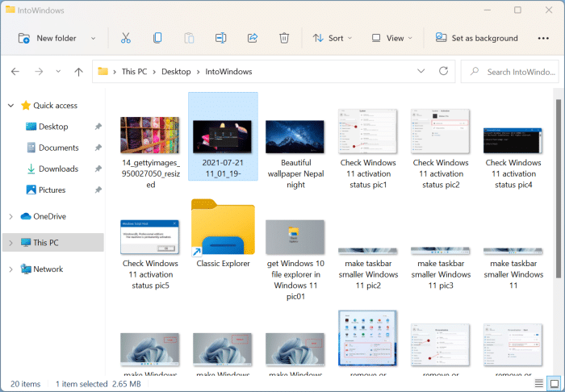The width and height of the screenshot is (565, 392).
Task: Click IntoWindows in breadcrumb path
Action: (228, 72)
